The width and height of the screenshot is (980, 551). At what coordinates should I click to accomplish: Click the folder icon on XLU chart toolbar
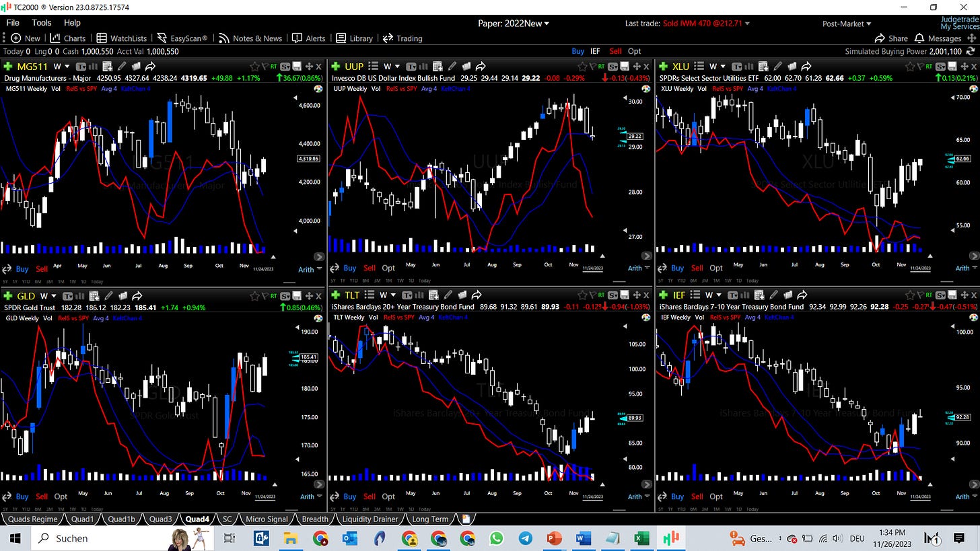(x=792, y=67)
